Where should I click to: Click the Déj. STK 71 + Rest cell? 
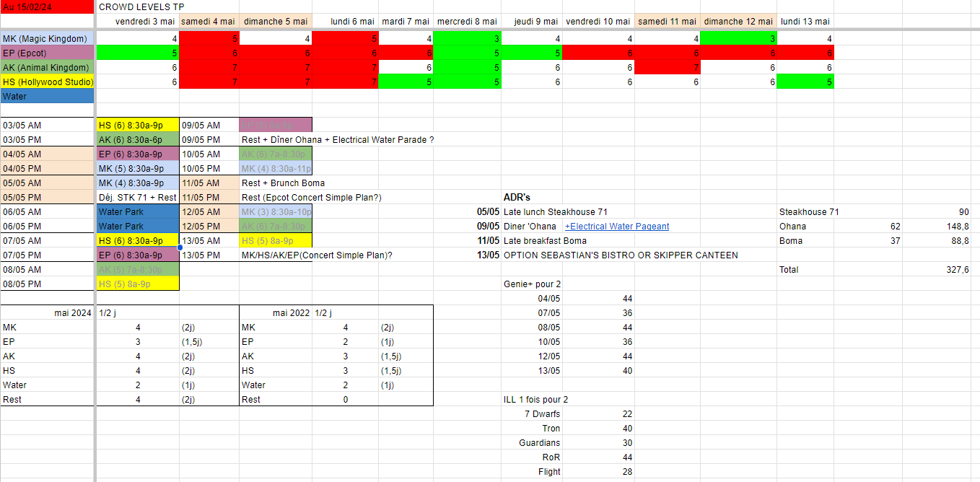137,197
